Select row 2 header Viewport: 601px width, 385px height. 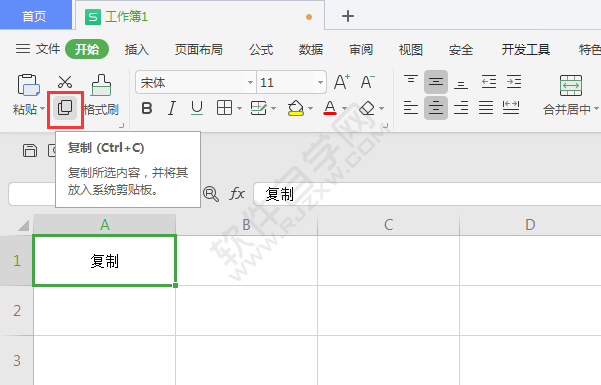[x=16, y=311]
